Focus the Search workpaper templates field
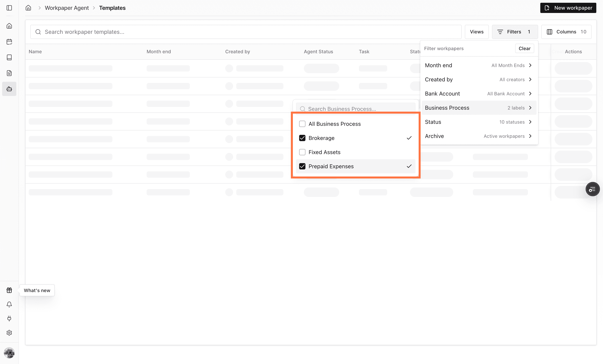This screenshot has height=364, width=603. [246, 32]
